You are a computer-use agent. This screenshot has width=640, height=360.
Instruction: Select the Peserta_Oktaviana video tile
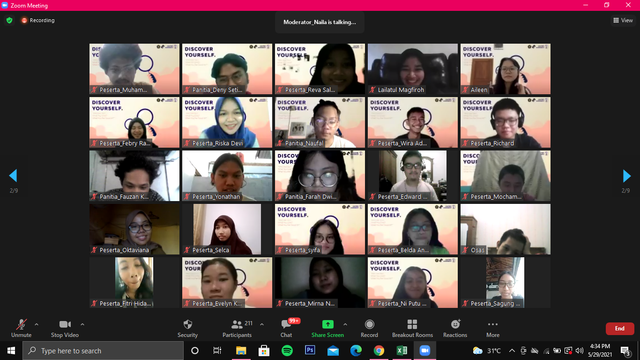click(134, 229)
